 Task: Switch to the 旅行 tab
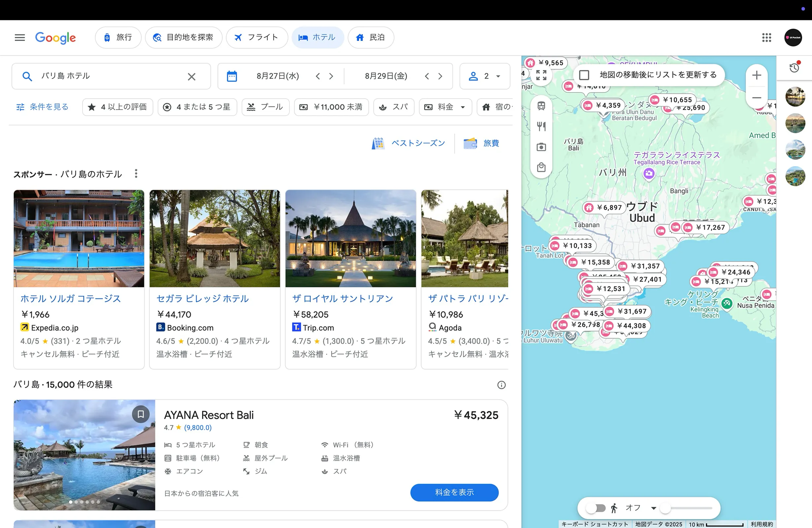118,38
